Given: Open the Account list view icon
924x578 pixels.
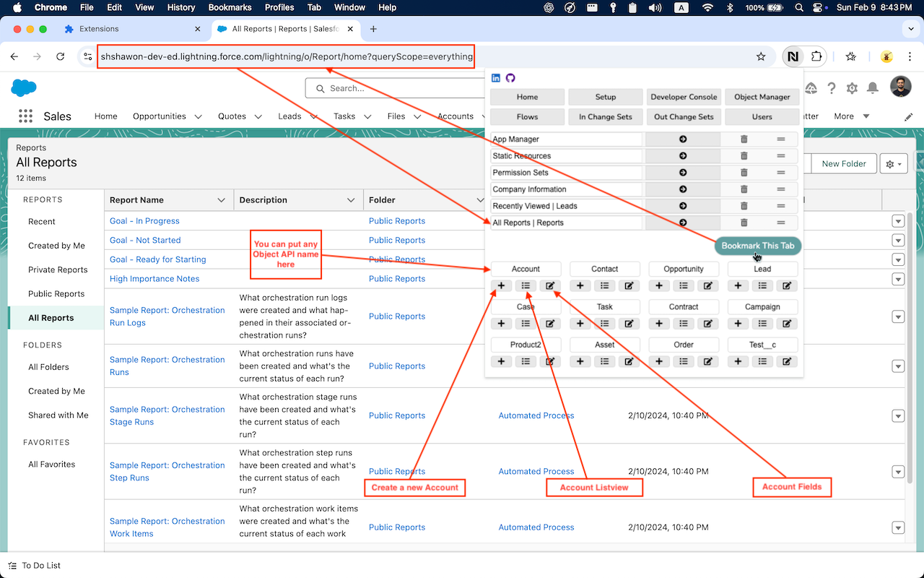Looking at the screenshot, I should pos(526,286).
